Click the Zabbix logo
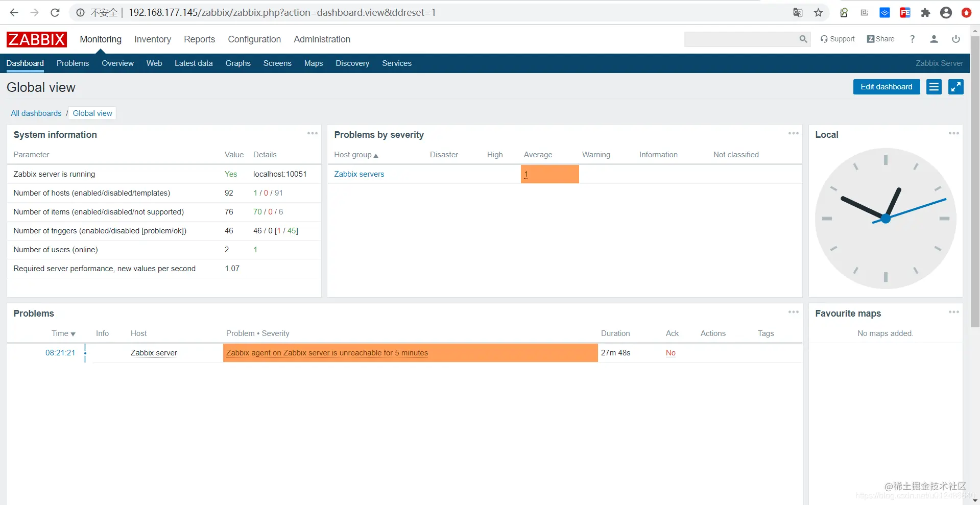 (x=36, y=39)
